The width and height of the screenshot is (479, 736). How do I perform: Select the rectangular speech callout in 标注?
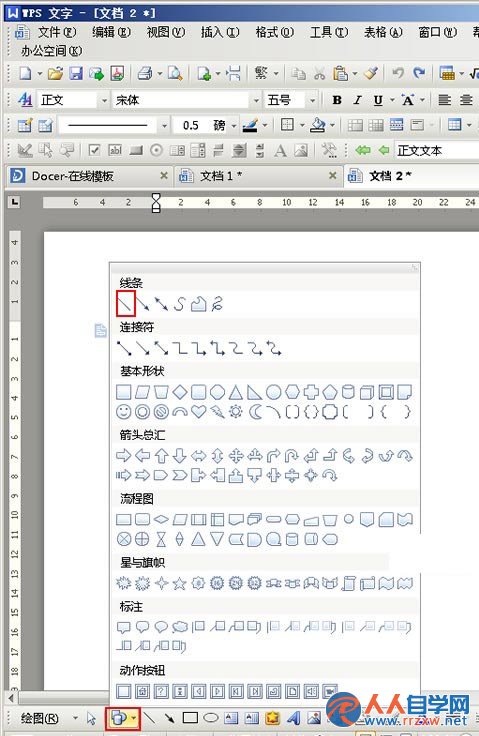tap(124, 627)
